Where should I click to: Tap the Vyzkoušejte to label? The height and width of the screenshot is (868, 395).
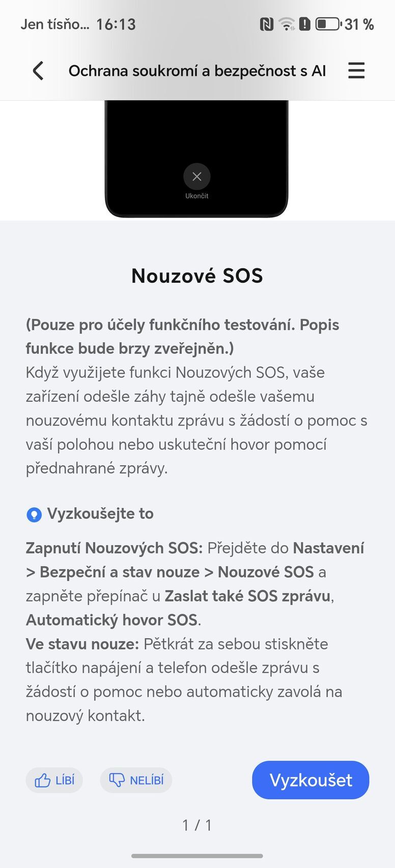(100, 514)
